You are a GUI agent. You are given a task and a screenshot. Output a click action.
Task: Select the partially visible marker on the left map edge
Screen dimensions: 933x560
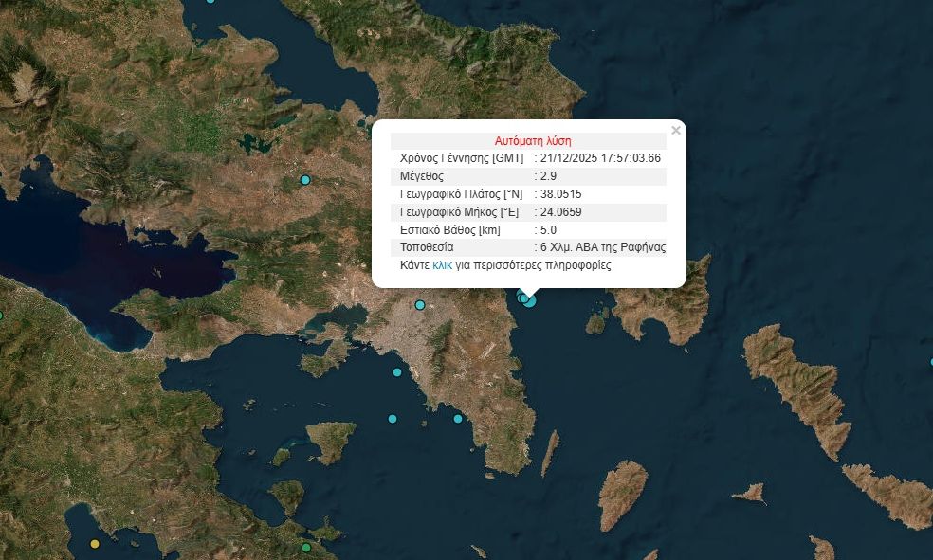[x=3, y=314]
